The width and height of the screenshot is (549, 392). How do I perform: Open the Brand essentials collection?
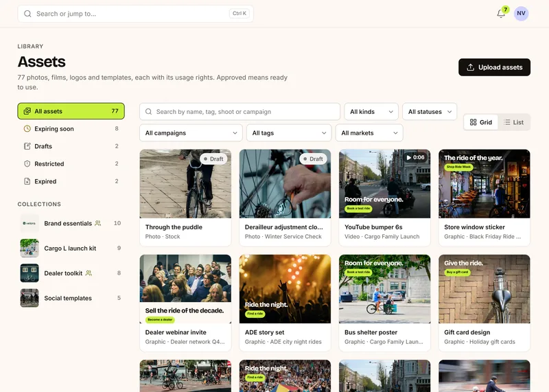coord(71,223)
